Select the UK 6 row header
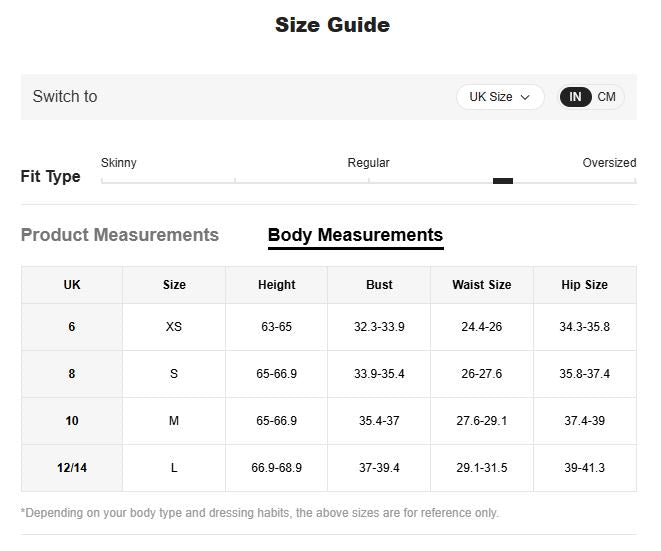 (x=72, y=327)
